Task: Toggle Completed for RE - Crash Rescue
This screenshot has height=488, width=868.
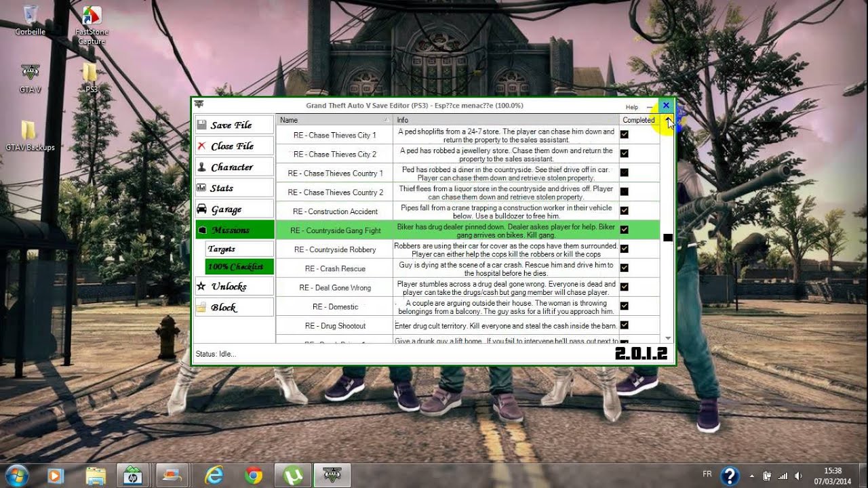Action: coord(624,268)
